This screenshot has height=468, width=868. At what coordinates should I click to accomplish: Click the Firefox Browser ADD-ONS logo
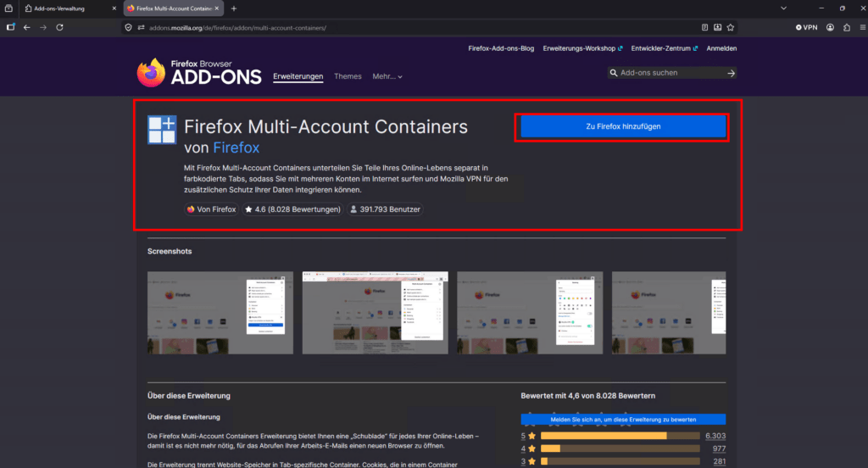198,73
